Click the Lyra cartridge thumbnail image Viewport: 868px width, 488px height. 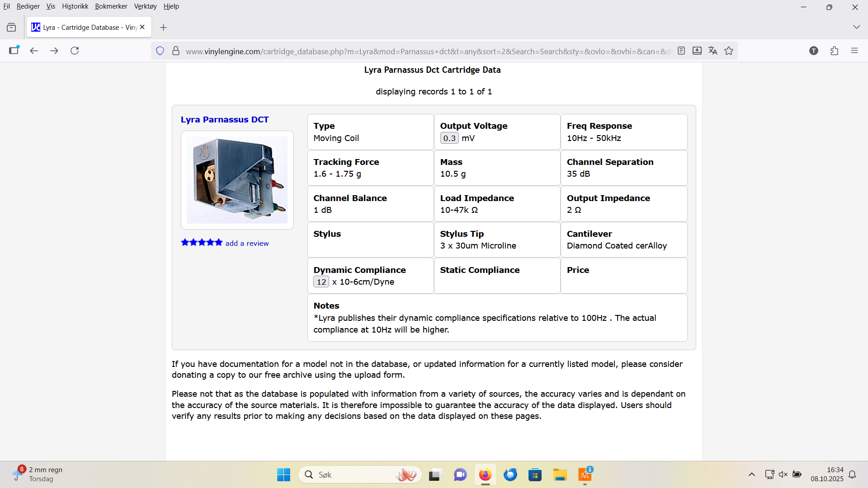pyautogui.click(x=237, y=180)
